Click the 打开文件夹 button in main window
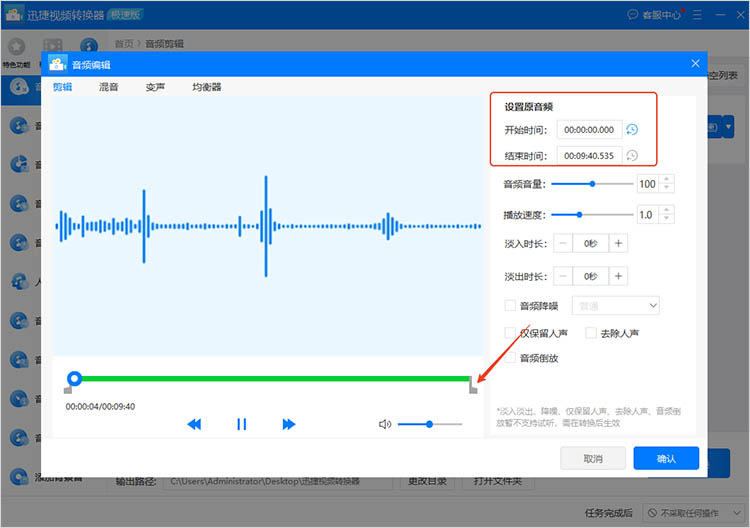The width and height of the screenshot is (750, 528). pos(498,482)
